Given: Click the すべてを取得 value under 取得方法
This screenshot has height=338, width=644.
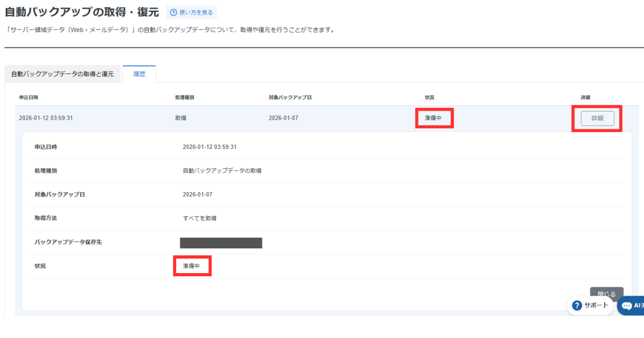Looking at the screenshot, I should pyautogui.click(x=200, y=218).
